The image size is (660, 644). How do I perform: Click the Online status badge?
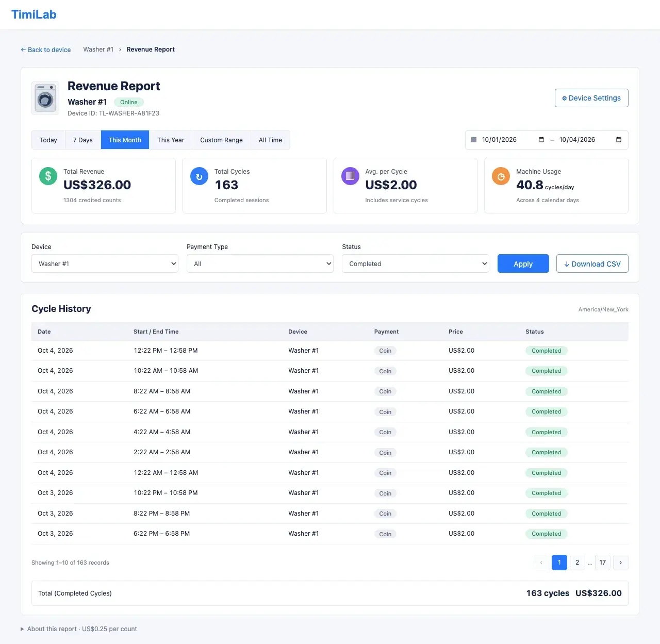coord(129,102)
